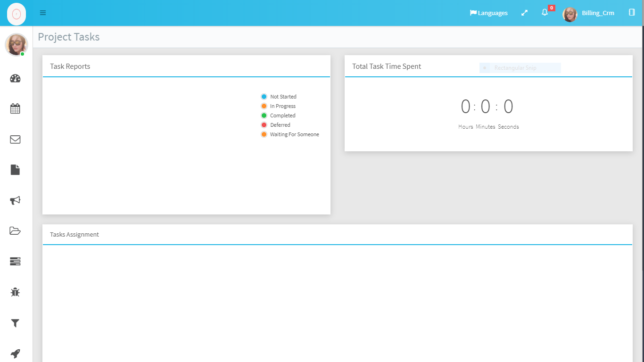
Task: Open the bugs icon in sidebar
Action: pos(15,292)
